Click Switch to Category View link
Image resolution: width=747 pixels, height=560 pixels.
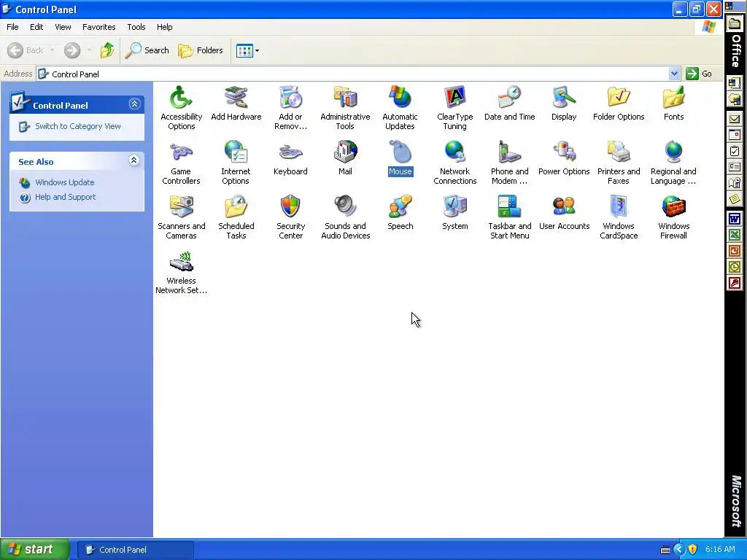[x=77, y=126]
